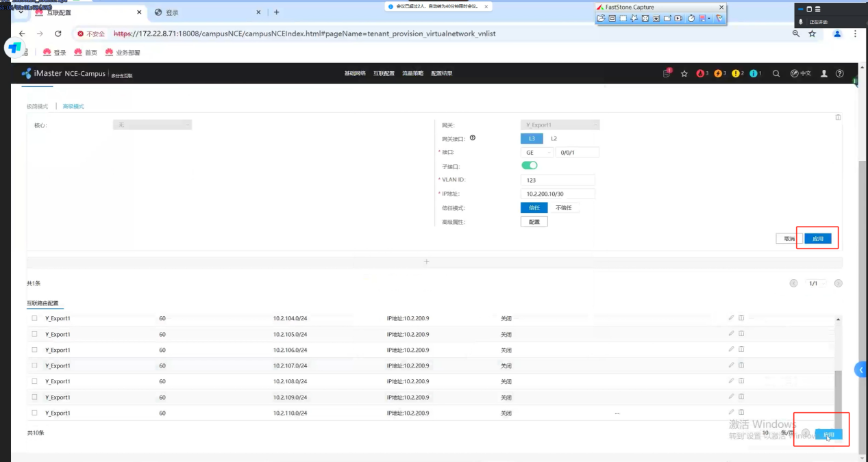The width and height of the screenshot is (868, 462).
Task: Open the blue warning alarms indicator
Action: [x=756, y=73]
